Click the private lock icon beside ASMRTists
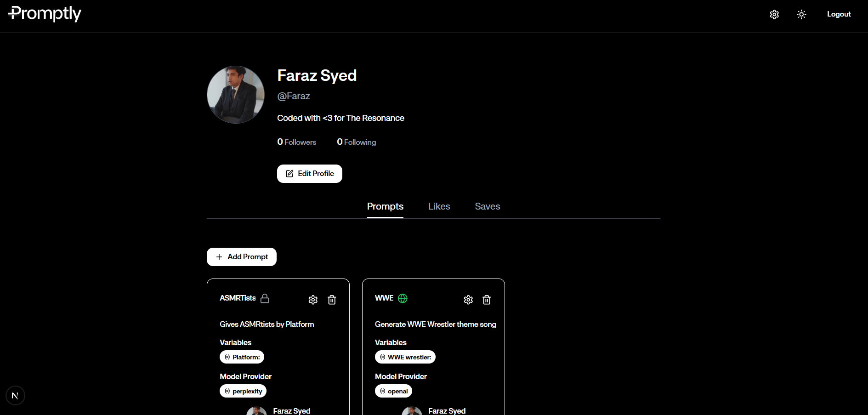Screen dimensions: 868x415 click(265, 298)
